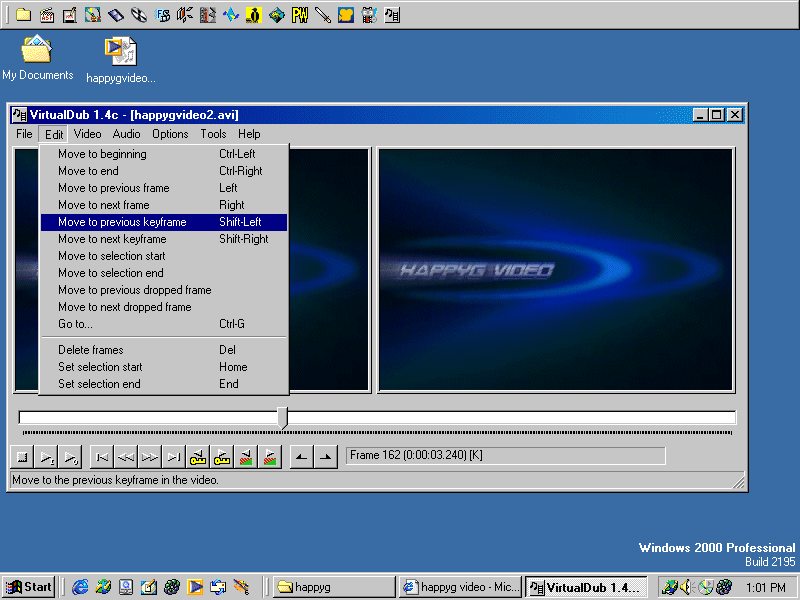Open the File menu

point(24,134)
